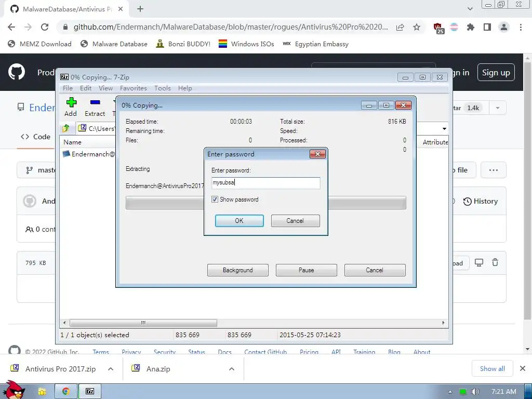Select 7-Zip taskbar button
Viewport: 532px width, 399px height.
click(x=90, y=391)
